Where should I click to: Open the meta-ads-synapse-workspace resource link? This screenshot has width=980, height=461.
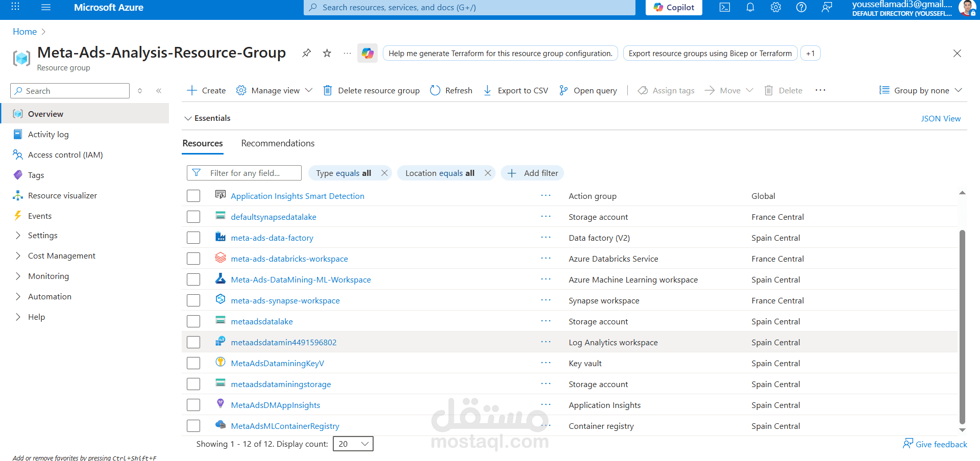285,300
